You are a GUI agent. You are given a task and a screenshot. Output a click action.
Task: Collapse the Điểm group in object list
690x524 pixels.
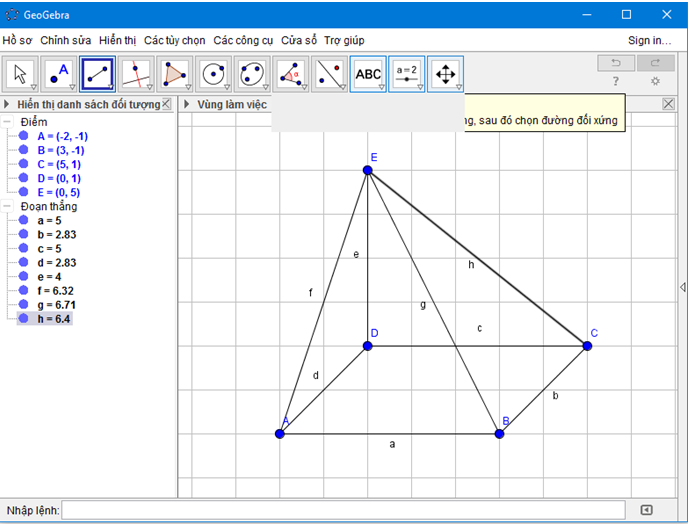click(x=8, y=121)
